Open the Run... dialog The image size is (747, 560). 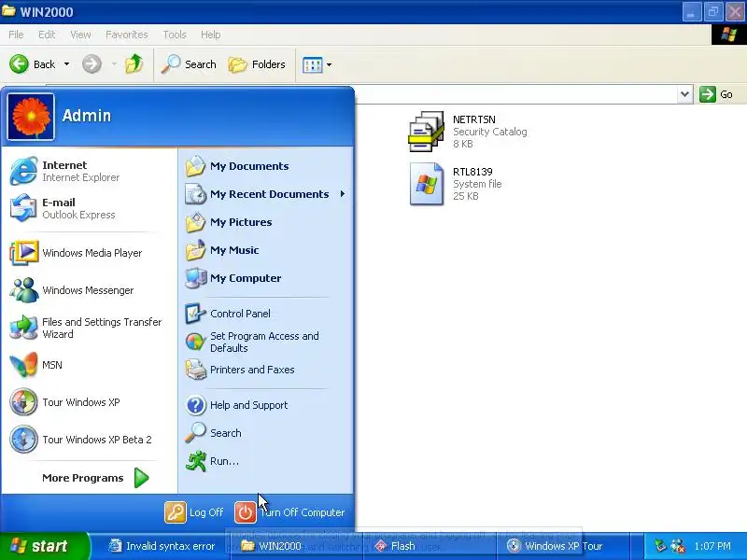266,461
